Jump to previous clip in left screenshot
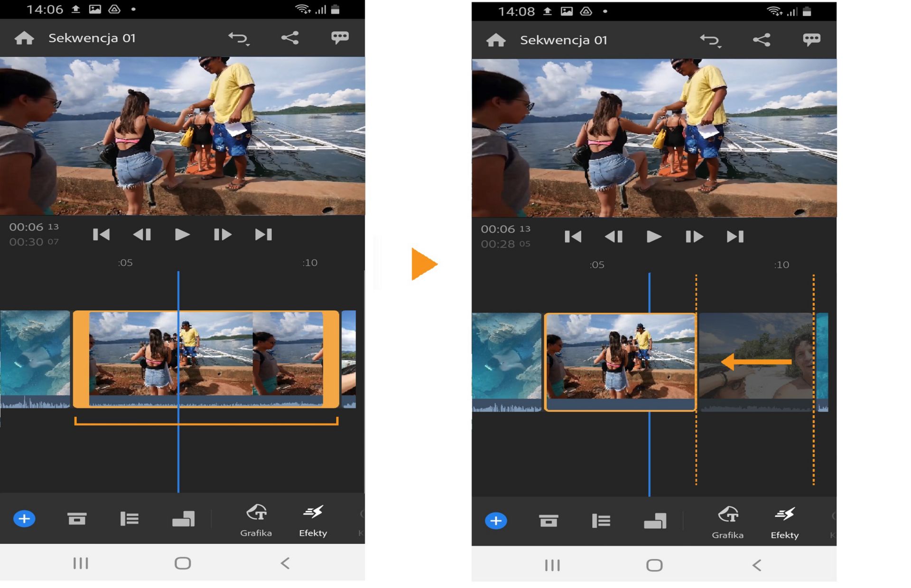The width and height of the screenshot is (911, 588). coord(101,234)
